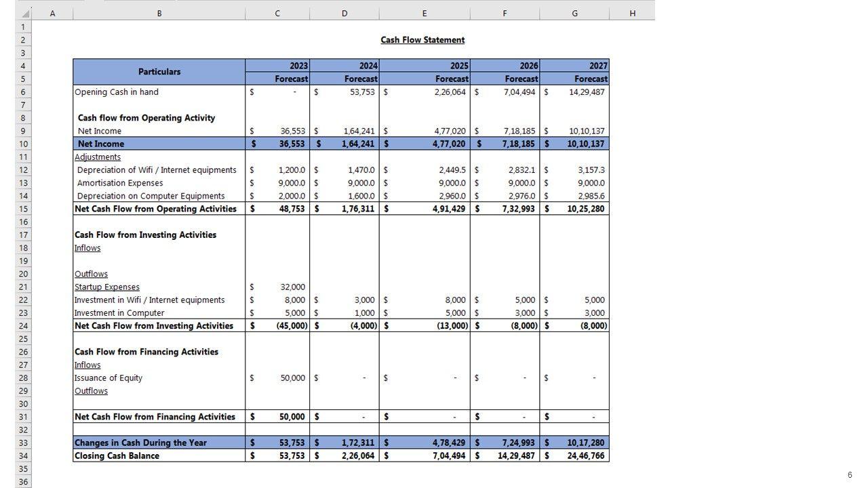Select Net Cash Flow from Investing Activities label
The height and width of the screenshot is (488, 868).
tap(154, 326)
